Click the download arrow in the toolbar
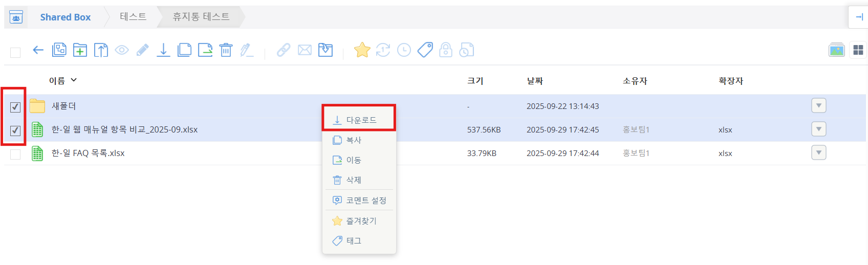868x265 pixels. [x=163, y=50]
